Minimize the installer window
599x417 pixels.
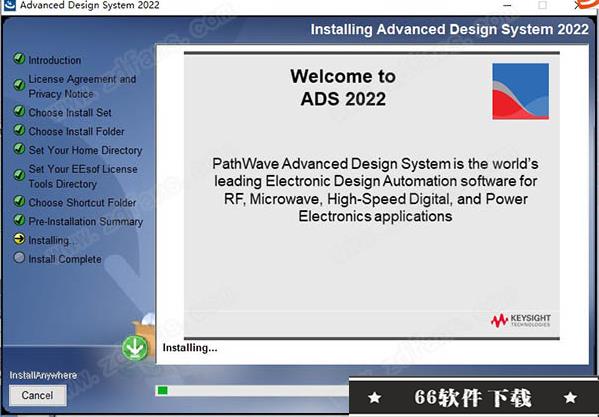coord(507,5)
